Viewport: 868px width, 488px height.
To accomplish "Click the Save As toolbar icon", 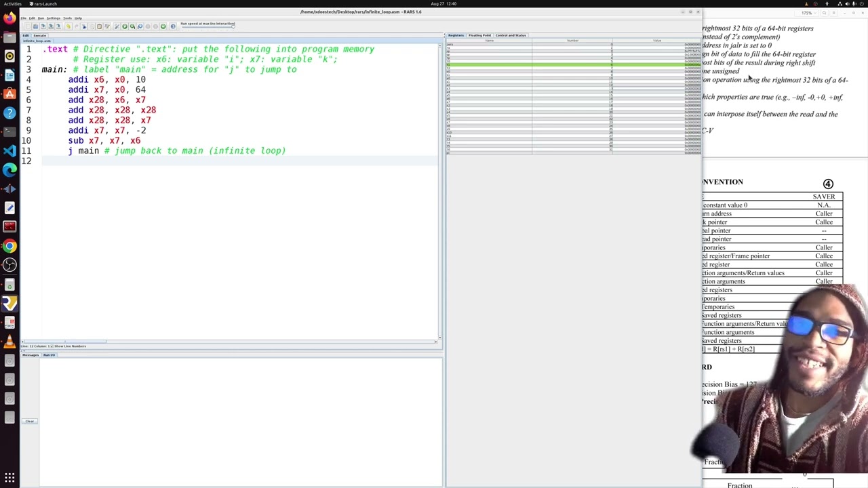I will point(51,26).
